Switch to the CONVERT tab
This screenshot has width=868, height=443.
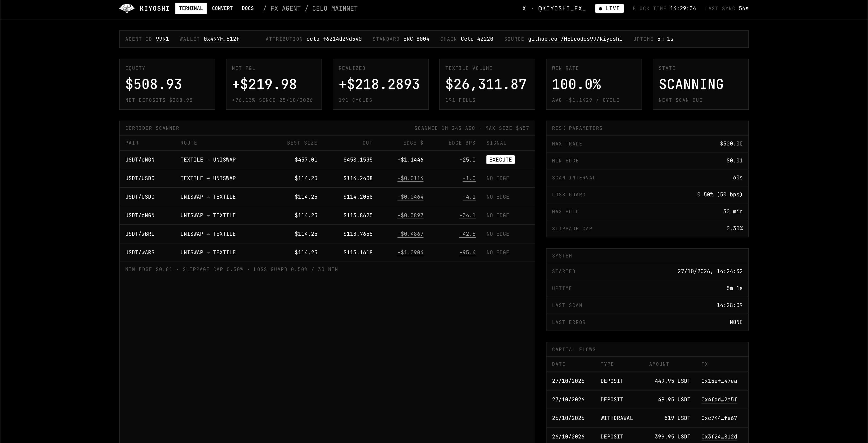pyautogui.click(x=222, y=8)
